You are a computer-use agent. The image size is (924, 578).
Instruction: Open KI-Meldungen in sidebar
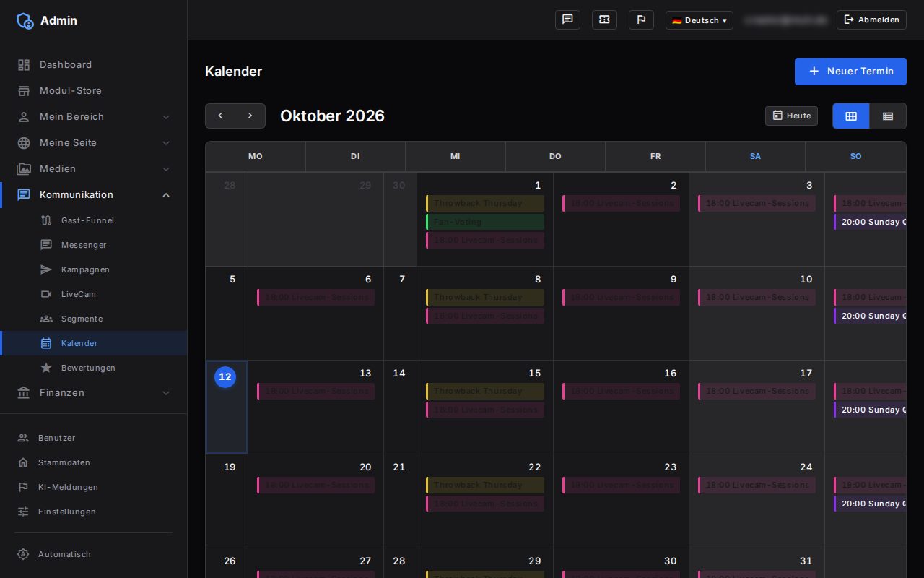click(x=94, y=487)
